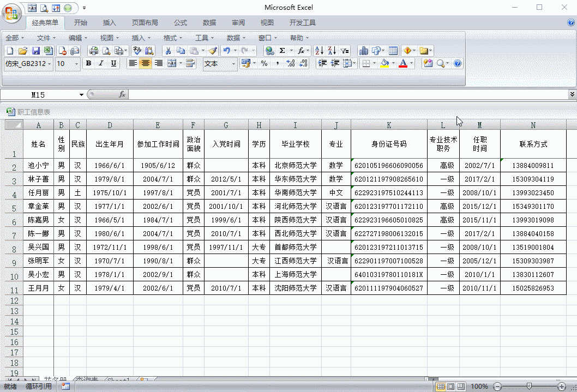577x392 pixels.
Task: Click the zoom slider handle
Action: tap(529, 386)
